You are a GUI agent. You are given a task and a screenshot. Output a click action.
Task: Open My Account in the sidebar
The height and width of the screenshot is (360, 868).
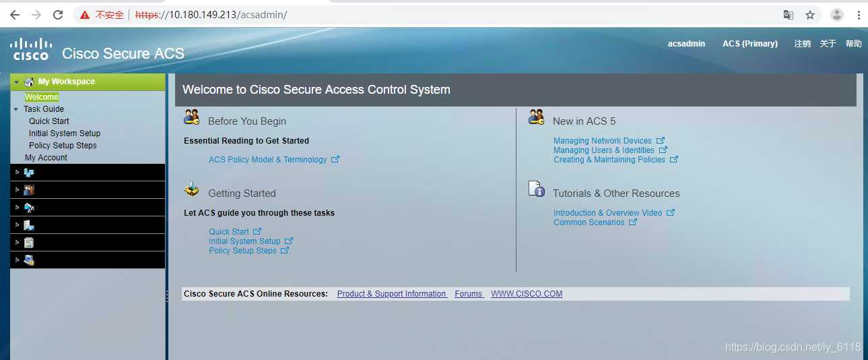tap(46, 158)
